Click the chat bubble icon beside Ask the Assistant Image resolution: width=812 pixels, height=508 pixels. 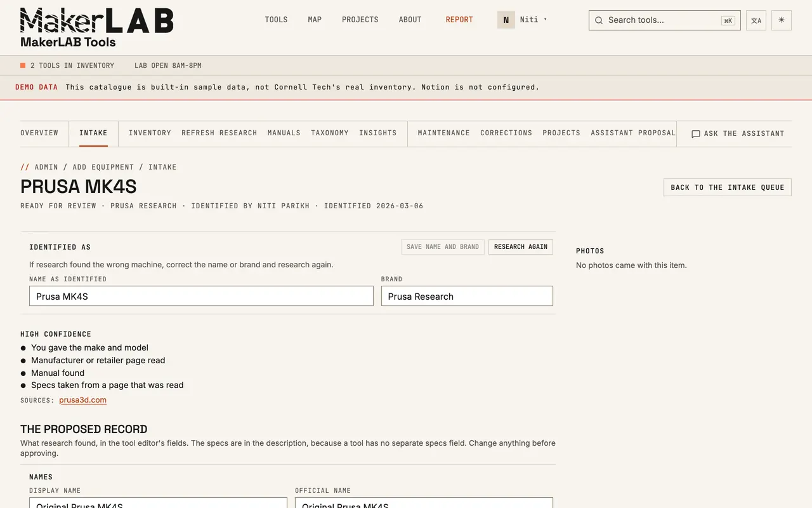tap(696, 134)
